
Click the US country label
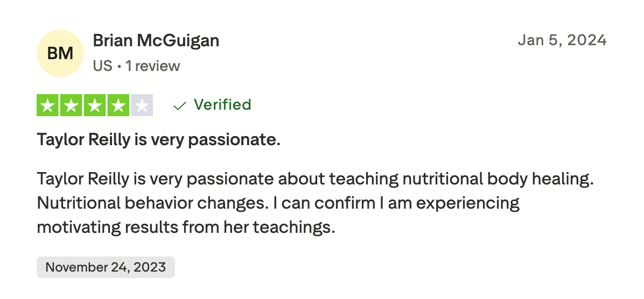coord(102,66)
